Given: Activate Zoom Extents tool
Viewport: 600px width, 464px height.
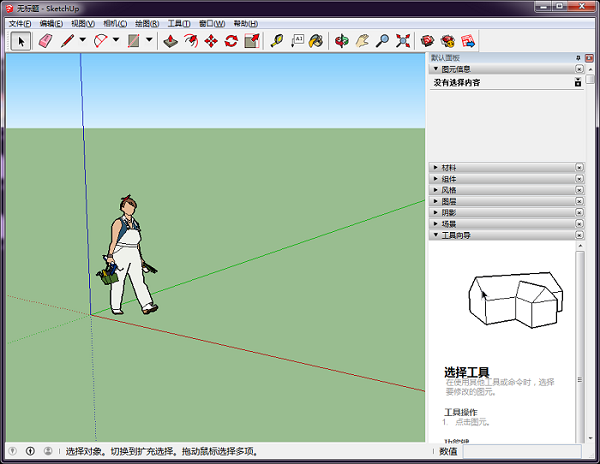Looking at the screenshot, I should (403, 41).
